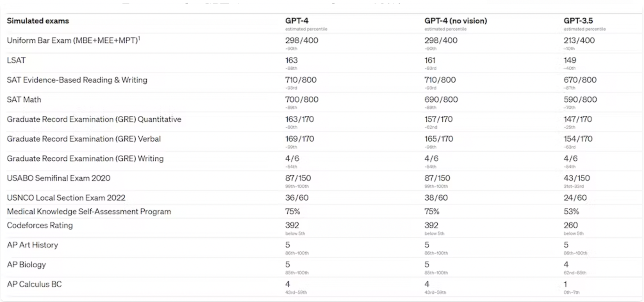Select the "LSAT" row label
Image resolution: width=644 pixels, height=302 pixels.
pos(16,60)
